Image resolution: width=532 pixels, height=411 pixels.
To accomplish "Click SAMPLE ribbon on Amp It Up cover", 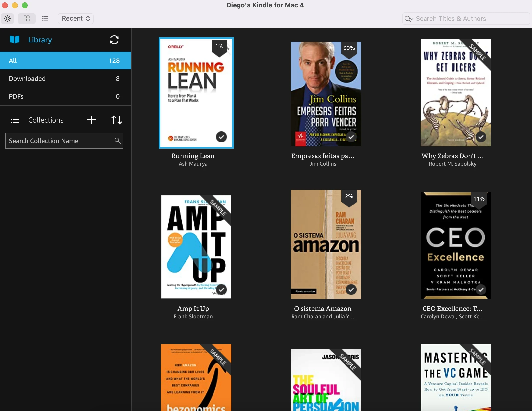I will coord(218,208).
